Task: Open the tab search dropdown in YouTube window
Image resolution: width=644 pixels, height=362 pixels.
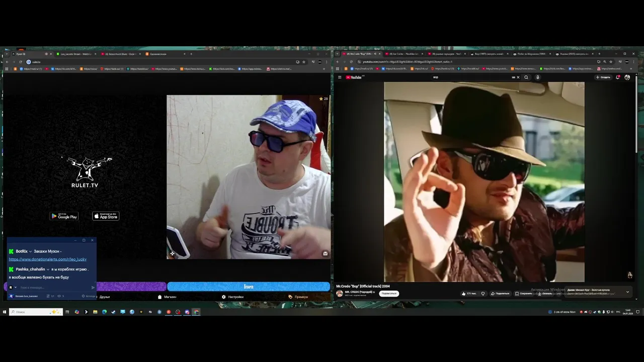Action: (x=338, y=54)
